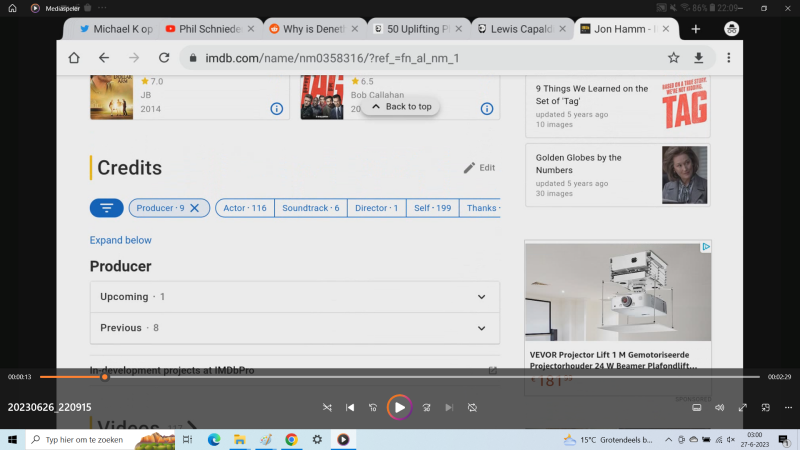Click the subtitles icon in media player

[x=696, y=408]
